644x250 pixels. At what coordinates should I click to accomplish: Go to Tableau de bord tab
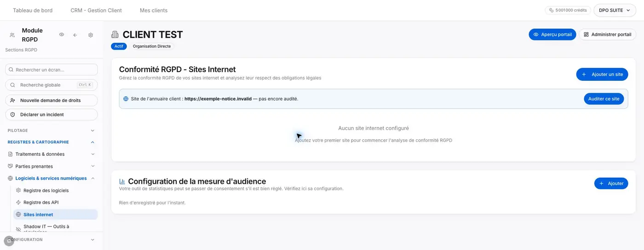coord(33,10)
